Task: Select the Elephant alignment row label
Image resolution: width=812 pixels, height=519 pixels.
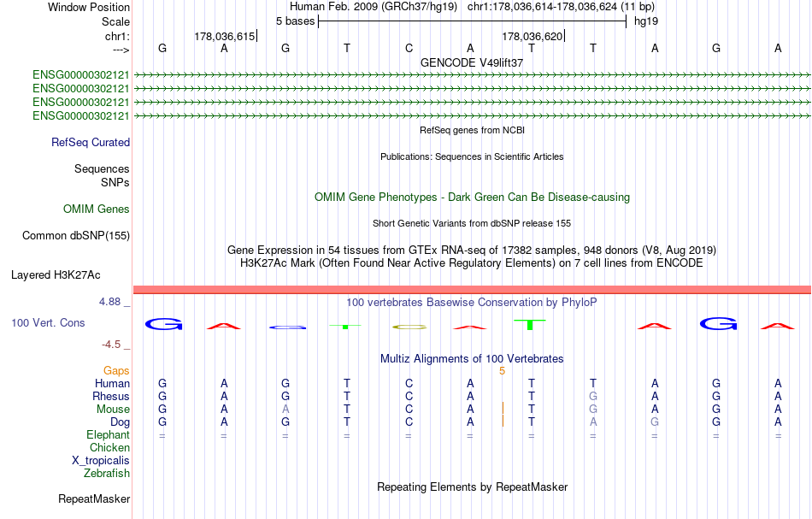Action: [x=108, y=435]
